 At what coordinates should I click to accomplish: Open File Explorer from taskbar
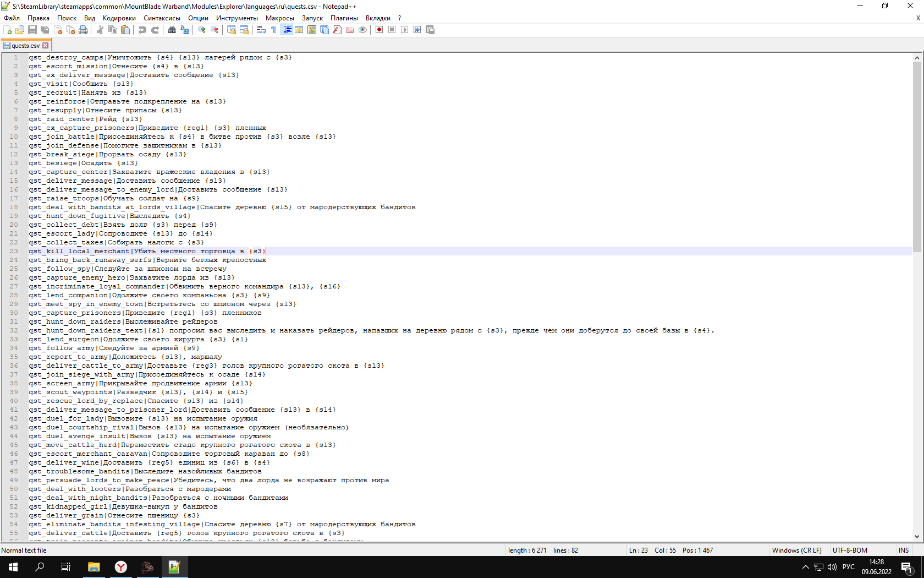coord(94,567)
